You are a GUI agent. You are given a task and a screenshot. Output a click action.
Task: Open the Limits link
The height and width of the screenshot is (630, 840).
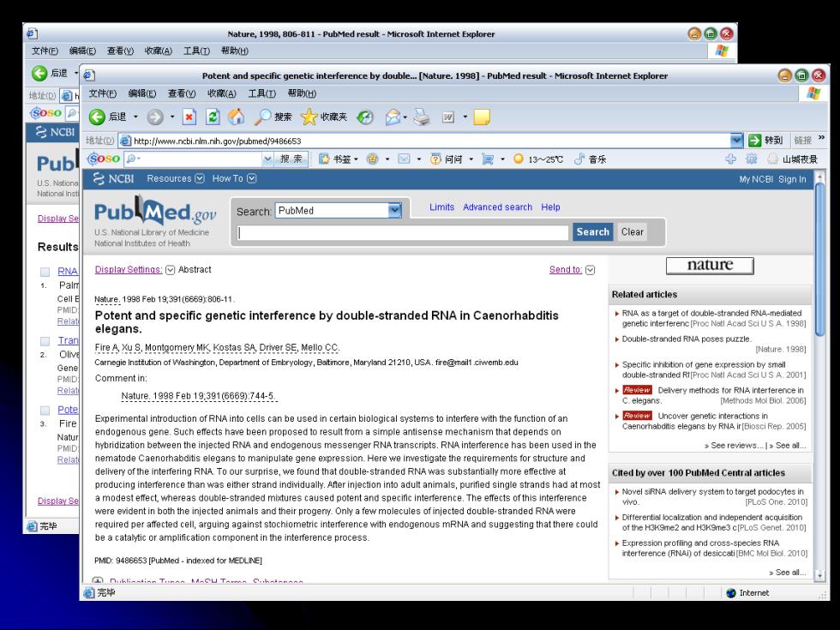click(442, 207)
